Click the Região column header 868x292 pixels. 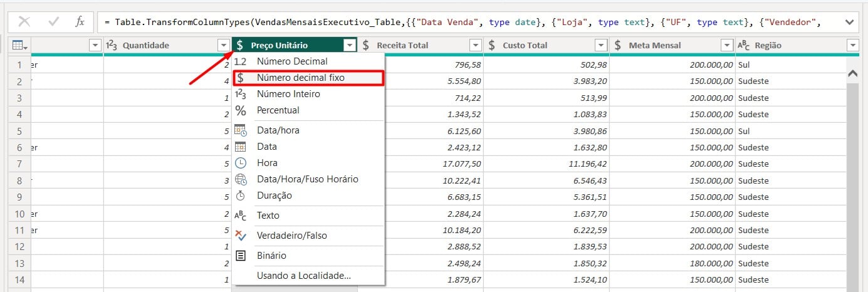(797, 45)
